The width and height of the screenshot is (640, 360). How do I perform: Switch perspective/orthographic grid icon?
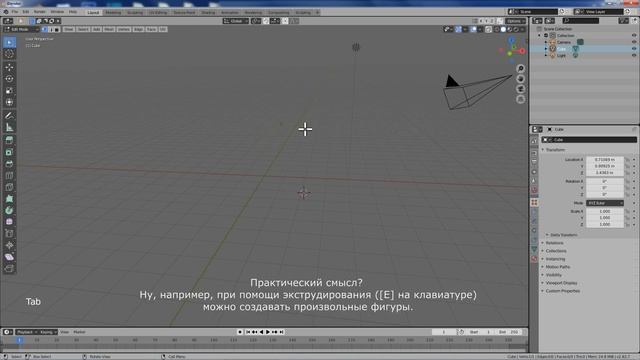tap(520, 99)
